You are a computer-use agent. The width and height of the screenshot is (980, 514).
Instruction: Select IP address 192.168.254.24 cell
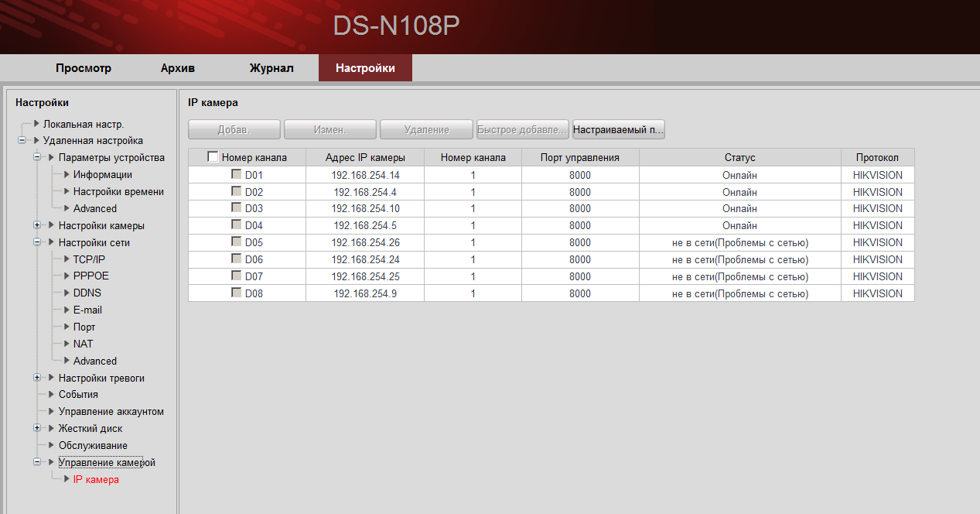(x=365, y=259)
